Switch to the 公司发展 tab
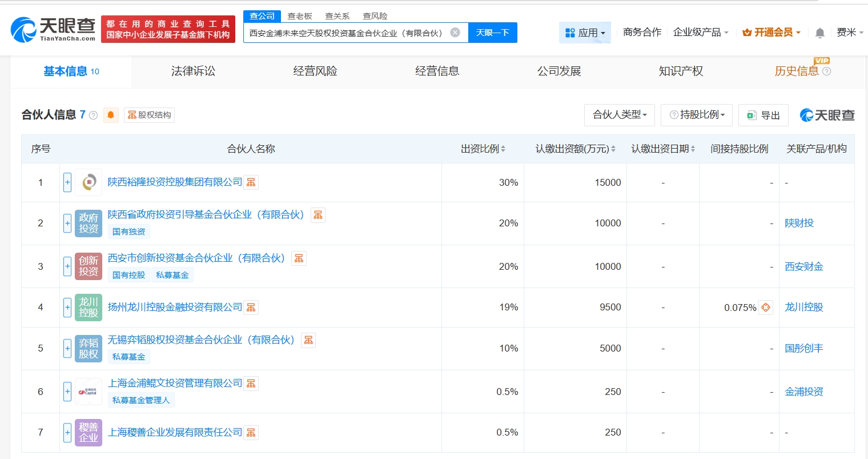This screenshot has width=868, height=459. pos(559,71)
